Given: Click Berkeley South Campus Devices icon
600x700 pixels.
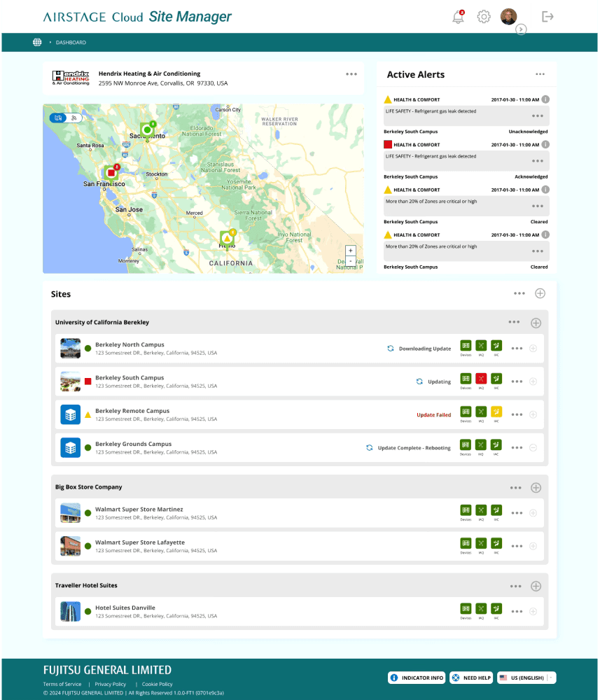Looking at the screenshot, I should click(x=466, y=379).
